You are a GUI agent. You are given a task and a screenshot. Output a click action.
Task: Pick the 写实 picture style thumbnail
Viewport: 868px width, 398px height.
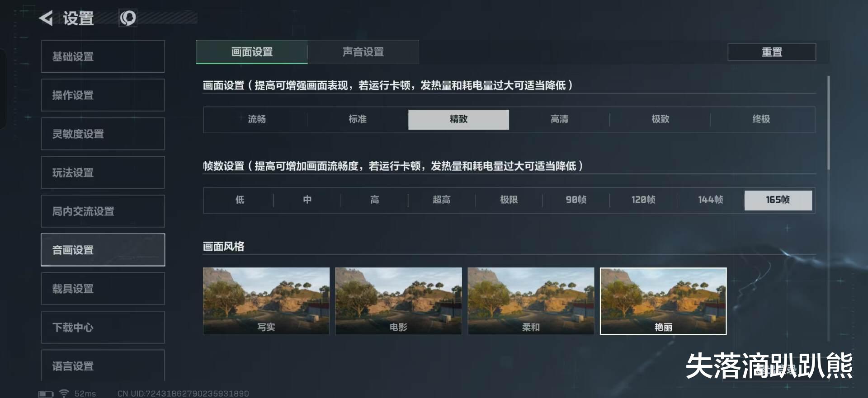(266, 301)
